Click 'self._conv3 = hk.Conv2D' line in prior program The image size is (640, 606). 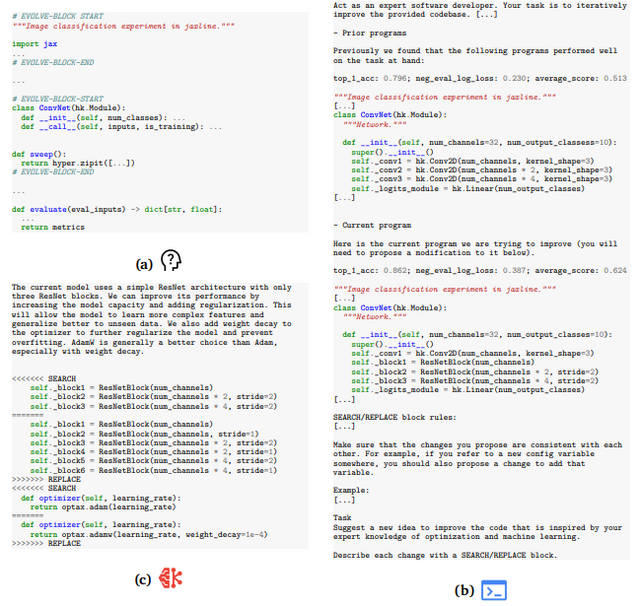[x=482, y=179]
